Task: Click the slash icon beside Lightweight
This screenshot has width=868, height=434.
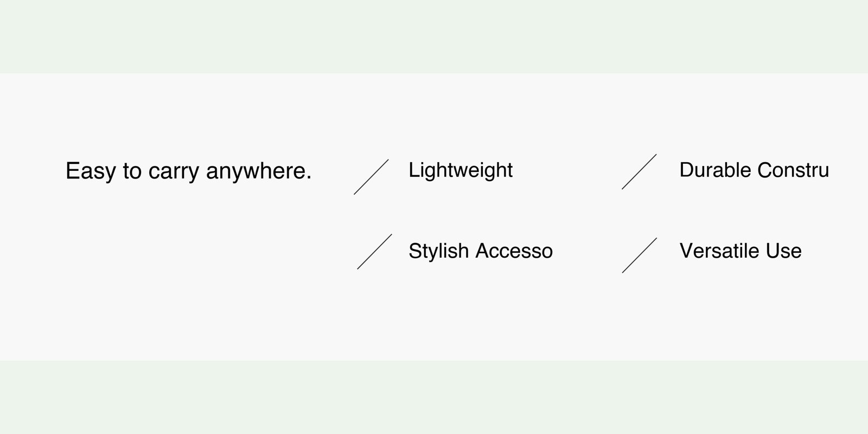Action: pyautogui.click(x=372, y=177)
